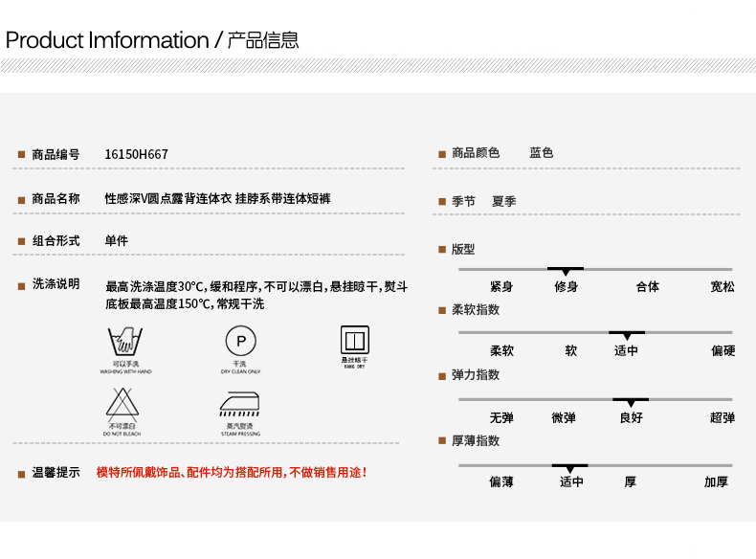The height and width of the screenshot is (559, 756).
Task: Click the 无弹 elasticity option
Action: pos(501,417)
